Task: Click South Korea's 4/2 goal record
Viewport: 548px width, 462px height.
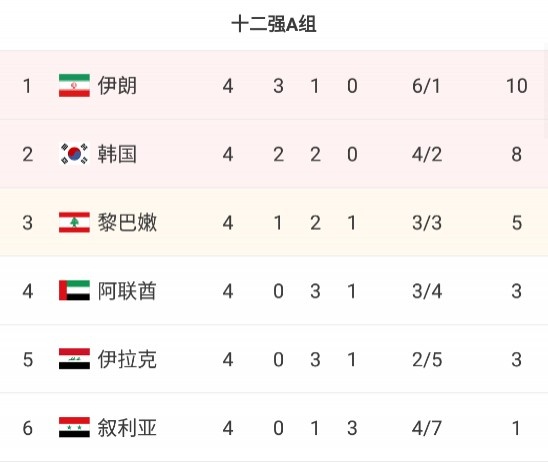Action: tap(427, 154)
